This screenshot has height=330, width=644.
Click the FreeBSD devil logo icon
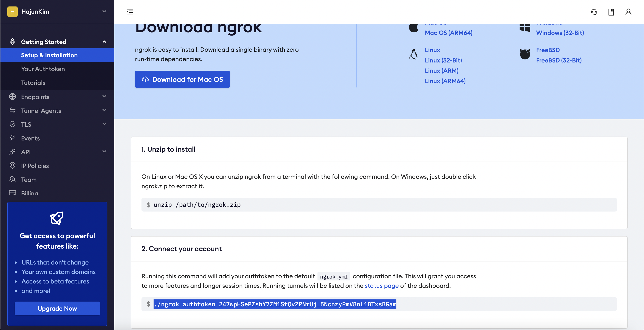click(525, 54)
